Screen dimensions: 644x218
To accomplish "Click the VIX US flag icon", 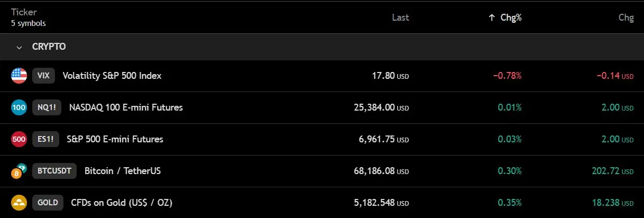I will 19,76.
